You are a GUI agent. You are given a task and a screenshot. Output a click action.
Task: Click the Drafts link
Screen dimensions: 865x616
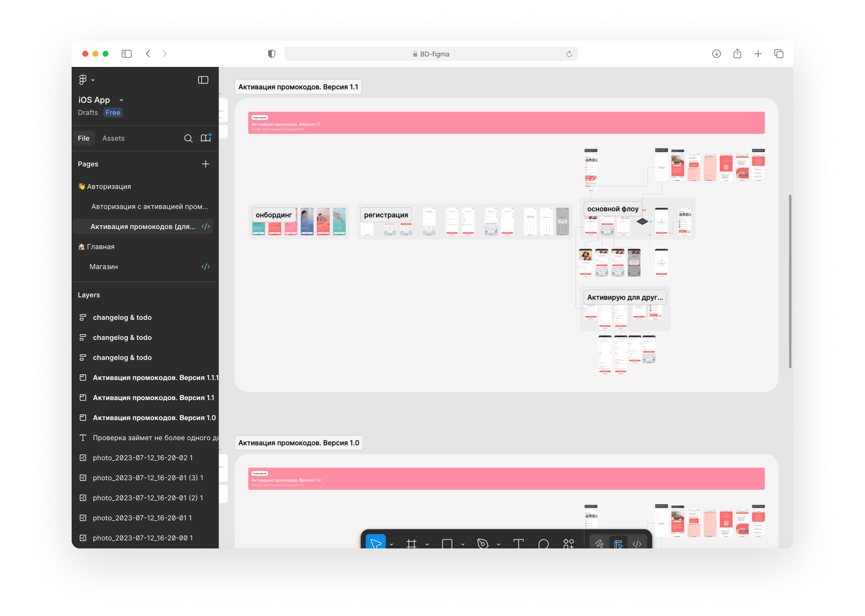click(88, 113)
